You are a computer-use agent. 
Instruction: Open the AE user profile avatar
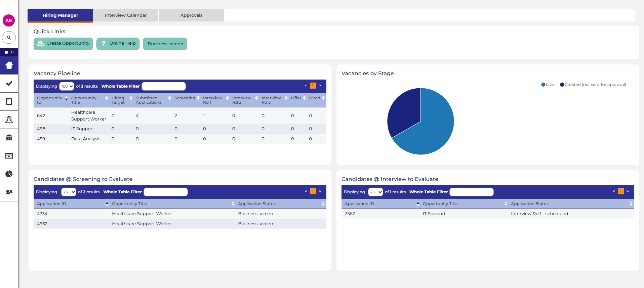coord(9,20)
